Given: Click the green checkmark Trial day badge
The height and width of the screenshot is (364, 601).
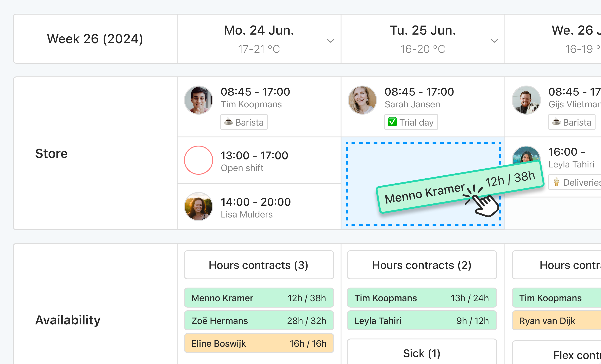Looking at the screenshot, I should 411,122.
